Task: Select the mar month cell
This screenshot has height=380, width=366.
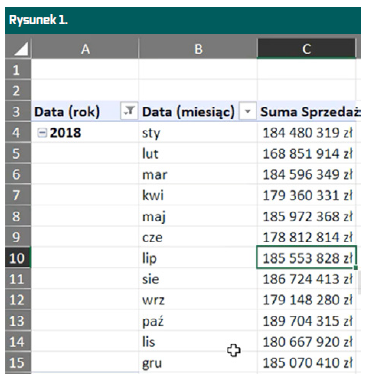Action: coord(198,174)
